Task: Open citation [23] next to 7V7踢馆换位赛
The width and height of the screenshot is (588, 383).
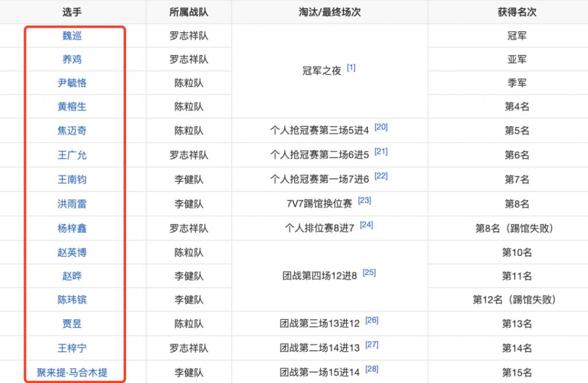Action: [365, 200]
